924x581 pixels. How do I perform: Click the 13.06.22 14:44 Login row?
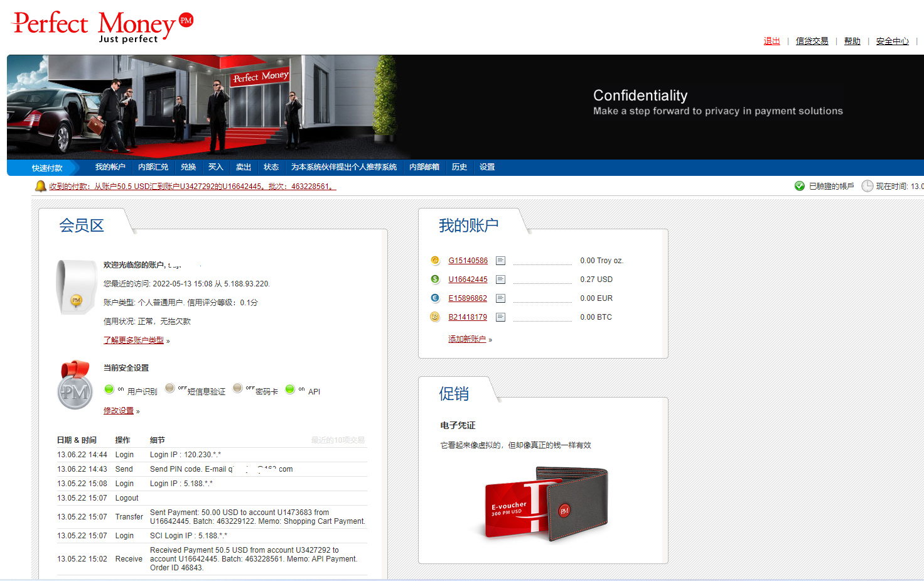(x=212, y=455)
